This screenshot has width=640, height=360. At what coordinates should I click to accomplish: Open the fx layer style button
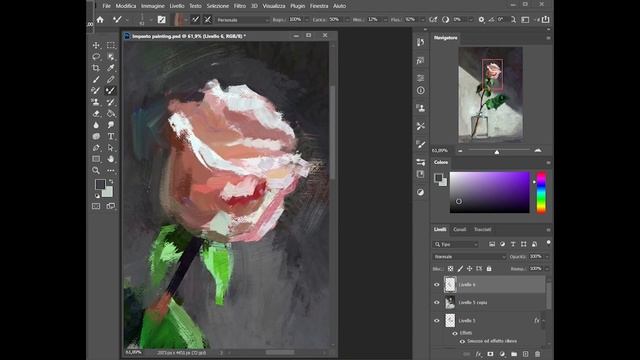[478, 354]
